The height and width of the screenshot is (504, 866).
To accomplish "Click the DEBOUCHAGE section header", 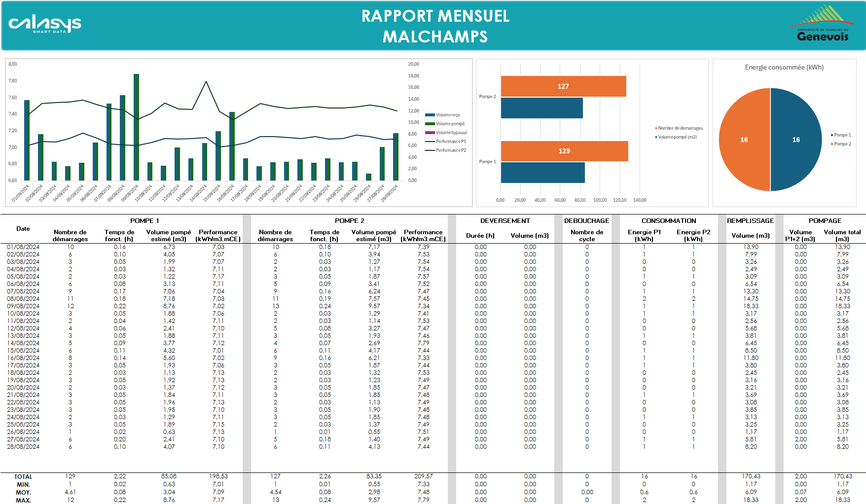I will coord(587,220).
